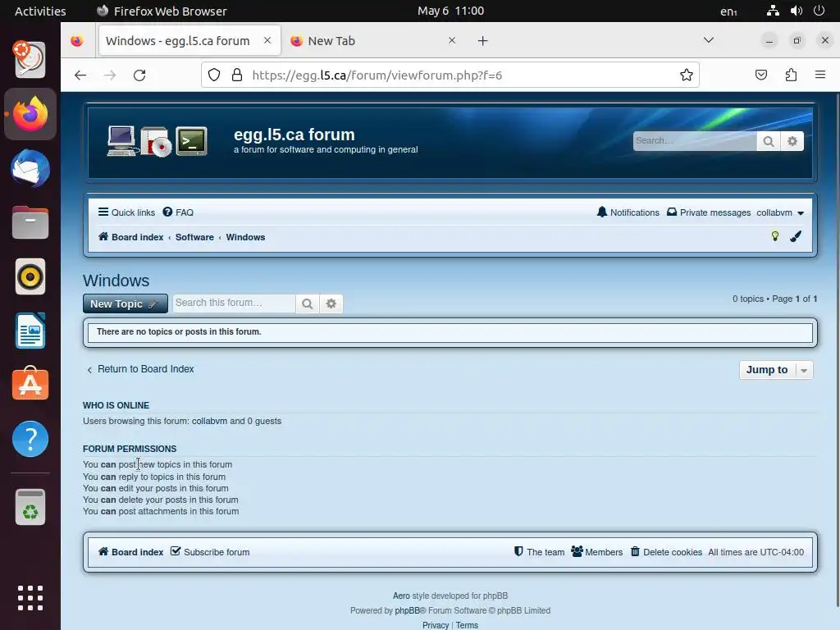List all tabs chevron in tab bar
This screenshot has width=840, height=630.
click(708, 40)
